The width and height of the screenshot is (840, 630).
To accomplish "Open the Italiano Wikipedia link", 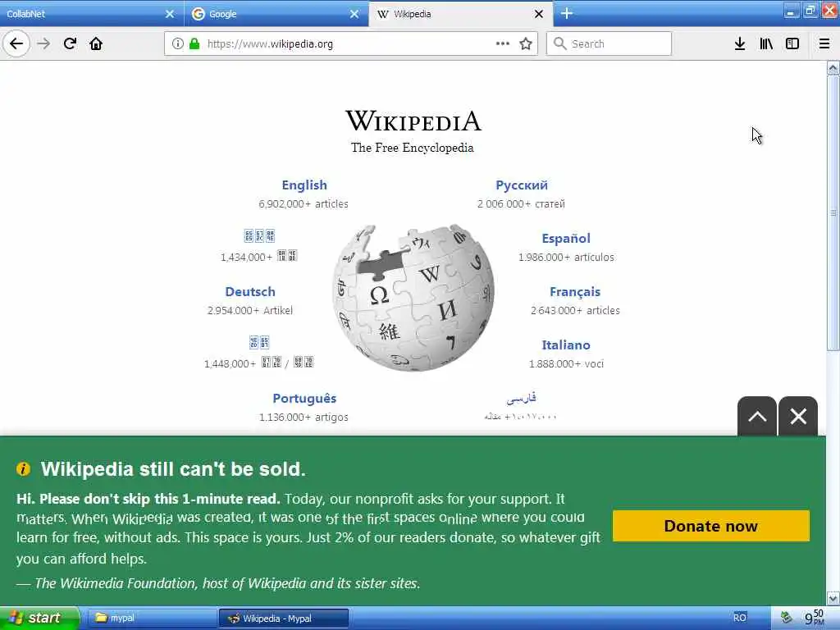I will [566, 345].
